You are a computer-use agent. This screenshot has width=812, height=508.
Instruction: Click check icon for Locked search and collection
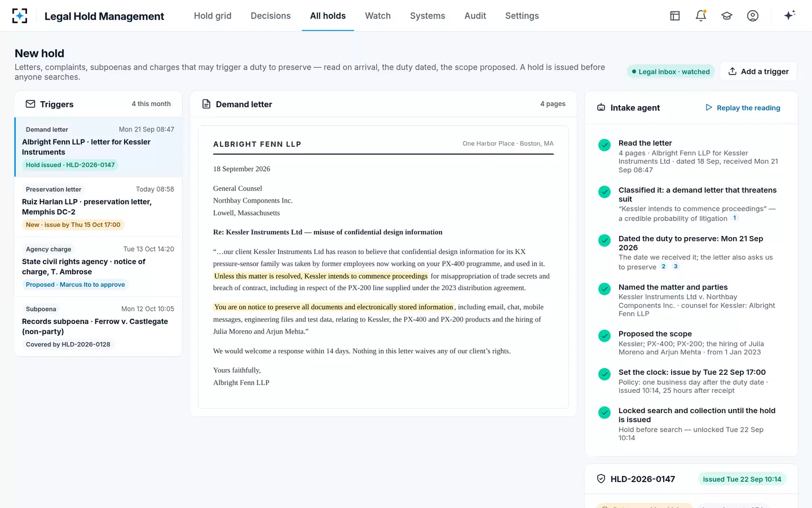pyautogui.click(x=604, y=413)
